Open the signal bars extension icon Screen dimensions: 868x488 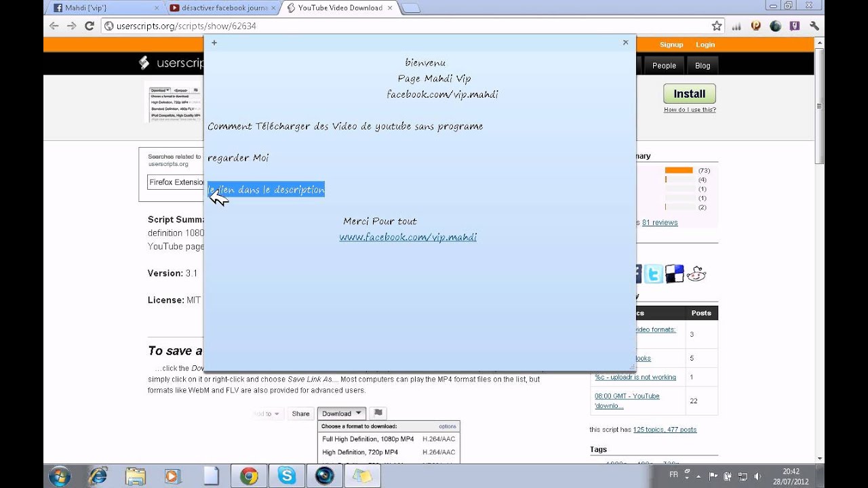(737, 26)
